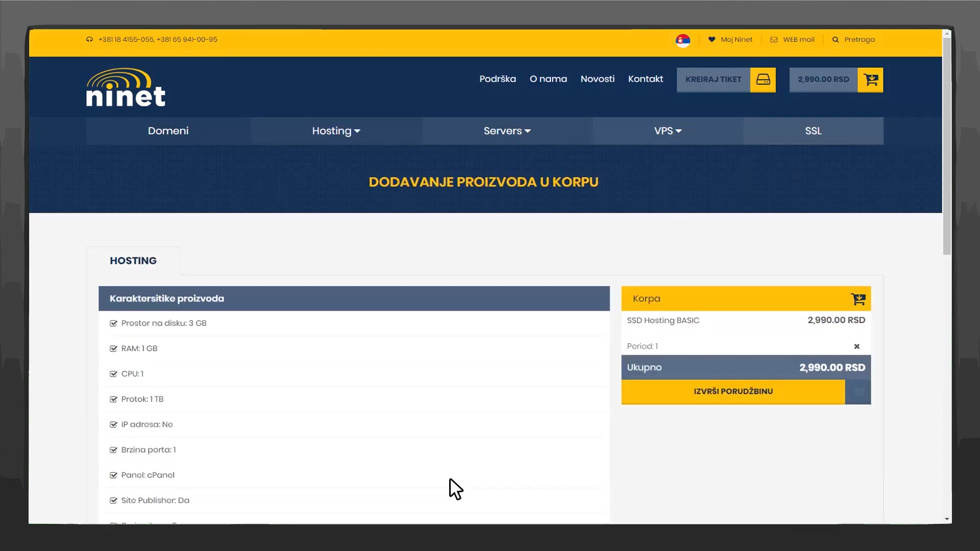Select the Serbian flag language icon
The height and width of the screenshot is (551, 980).
(x=682, y=40)
